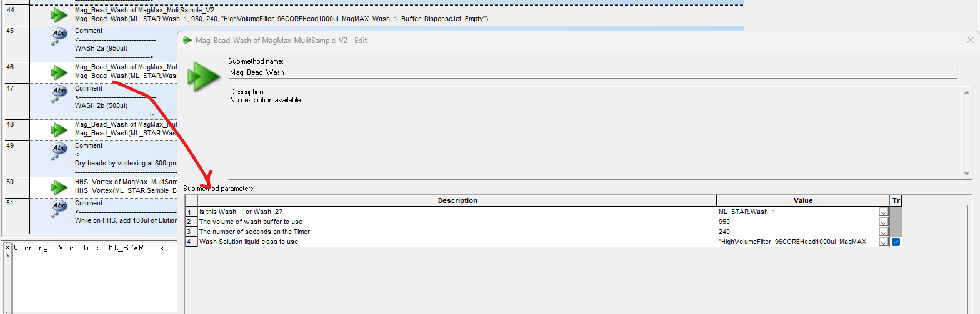
Task: Close the trace output pane with its x
Action: coord(7,248)
